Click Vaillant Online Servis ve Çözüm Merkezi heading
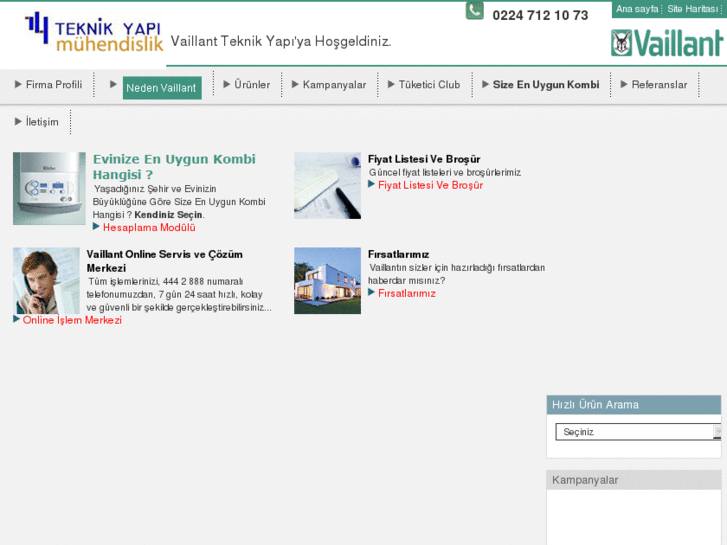 (x=165, y=261)
